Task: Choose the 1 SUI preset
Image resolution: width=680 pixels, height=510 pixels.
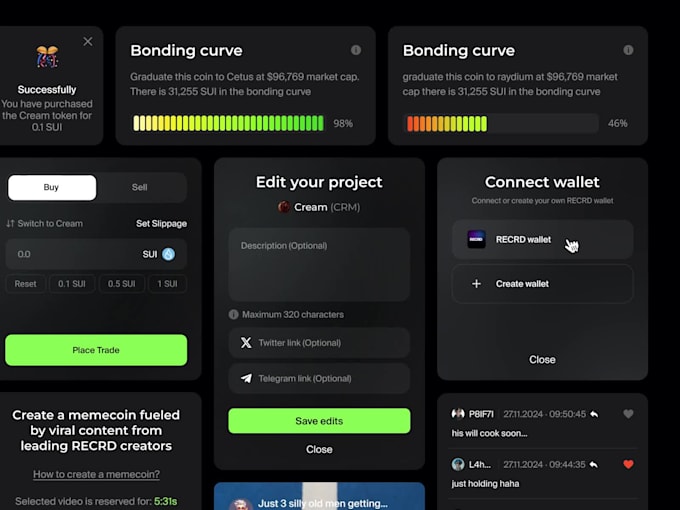Action: click(167, 284)
